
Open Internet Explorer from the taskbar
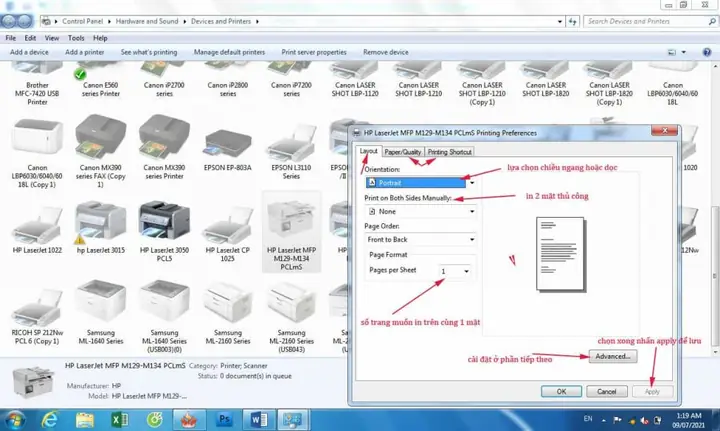[50, 420]
